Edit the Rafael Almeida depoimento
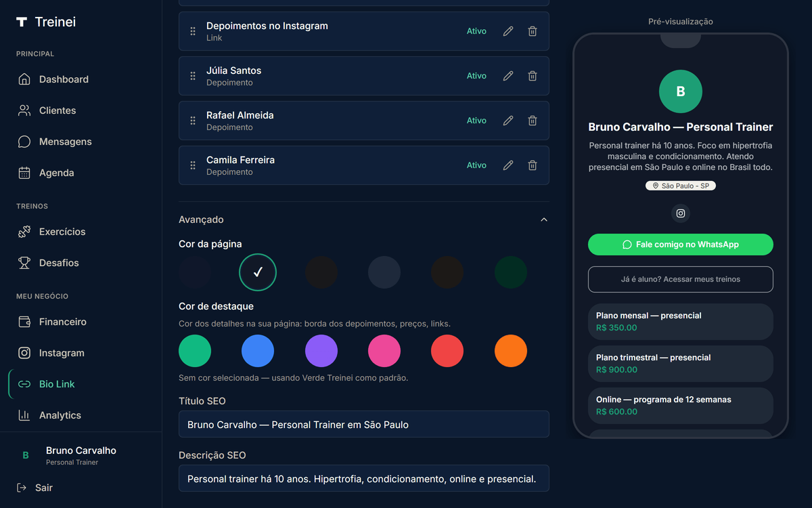The height and width of the screenshot is (508, 812). pos(508,121)
